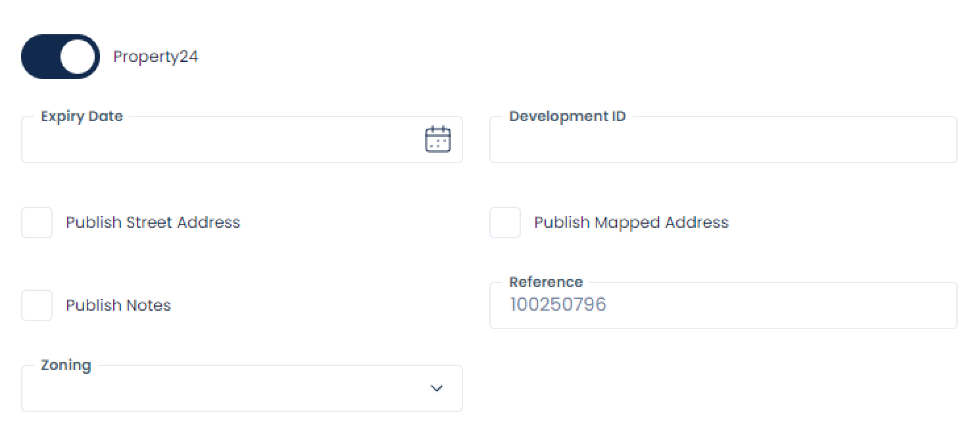
Task: Open the Zoning combo box field
Action: pyautogui.click(x=224, y=388)
